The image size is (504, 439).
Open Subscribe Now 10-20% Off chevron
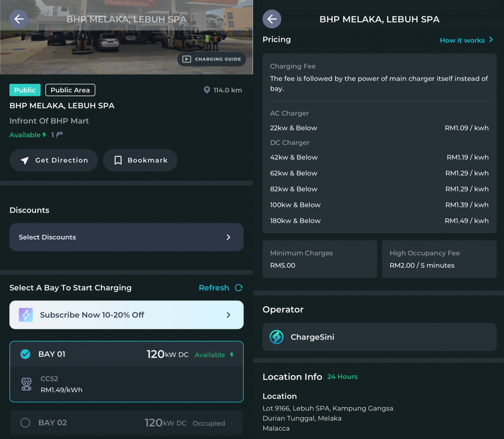[228, 315]
